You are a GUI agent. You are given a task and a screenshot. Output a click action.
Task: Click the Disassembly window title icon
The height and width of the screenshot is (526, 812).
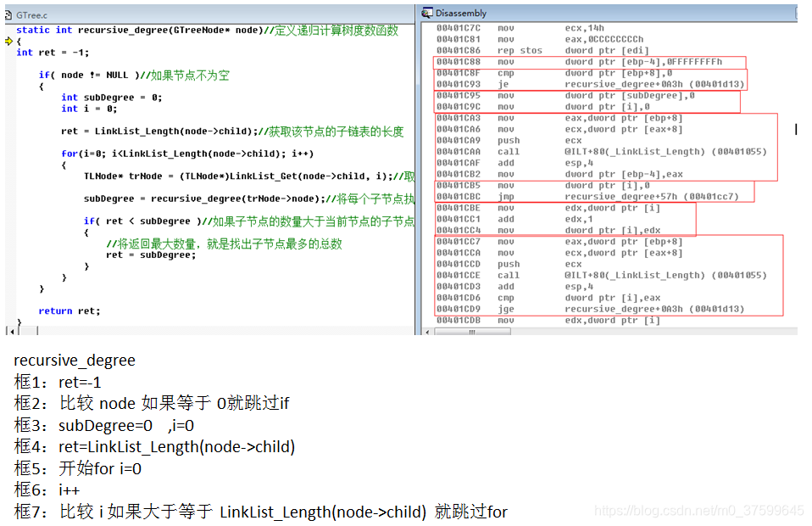427,13
